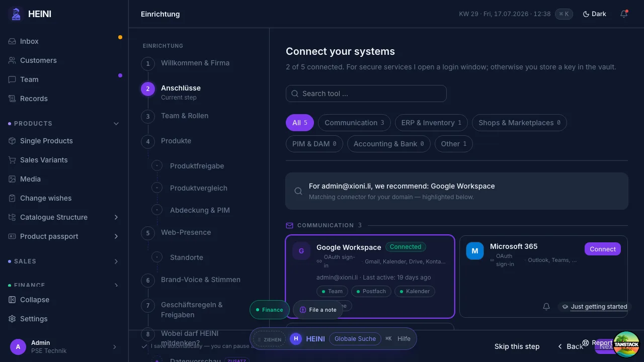Filter by Accounting & Bank
Image resolution: width=644 pixels, height=362 pixels.
click(x=389, y=144)
